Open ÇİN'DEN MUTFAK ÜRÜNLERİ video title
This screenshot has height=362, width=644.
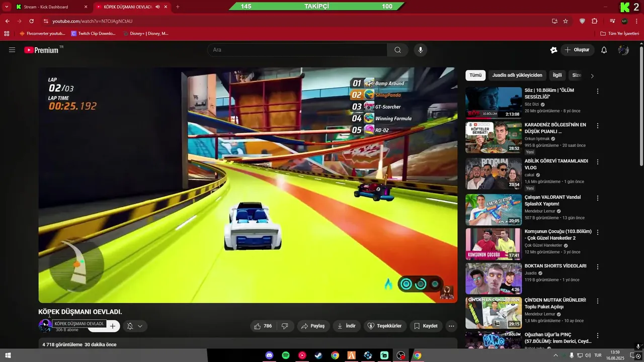click(x=555, y=303)
